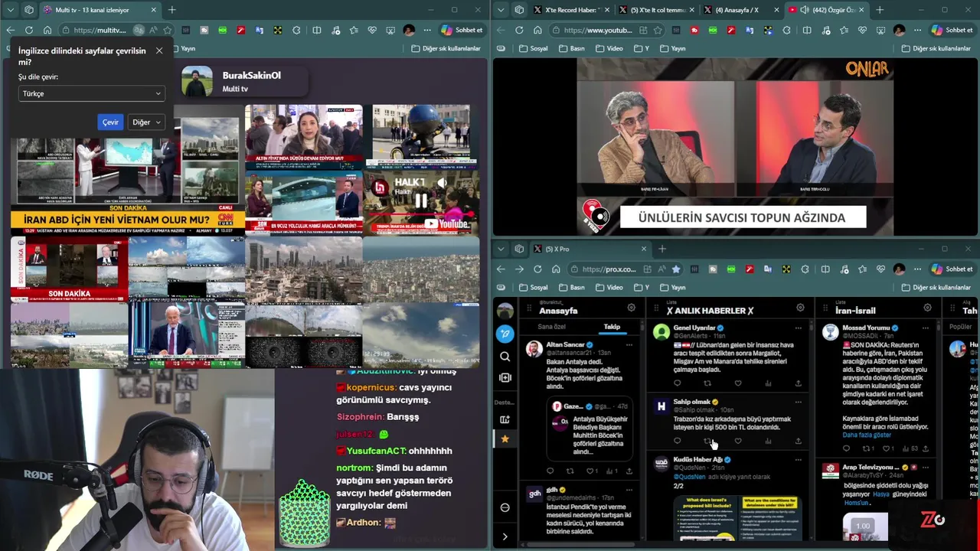
Task: Repost the Mossad Yorumu post
Action: tap(867, 448)
